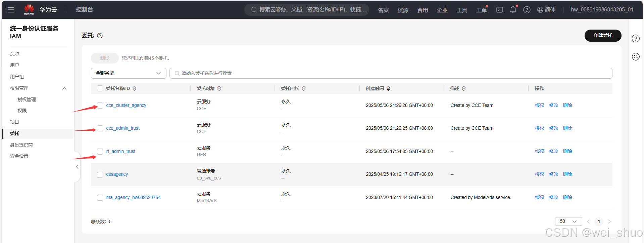Go to 项目 in sidebar
Viewport: 644px width, 243px height.
point(14,122)
